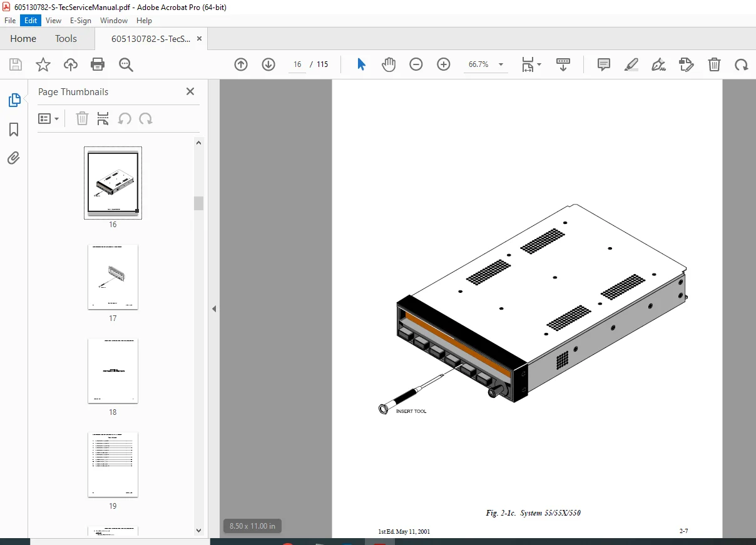Open the Attachments paperclip panel

click(14, 158)
